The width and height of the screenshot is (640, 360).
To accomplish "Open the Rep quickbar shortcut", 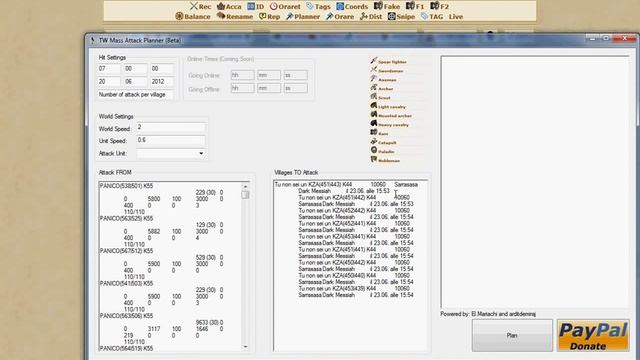I will [x=269, y=16].
